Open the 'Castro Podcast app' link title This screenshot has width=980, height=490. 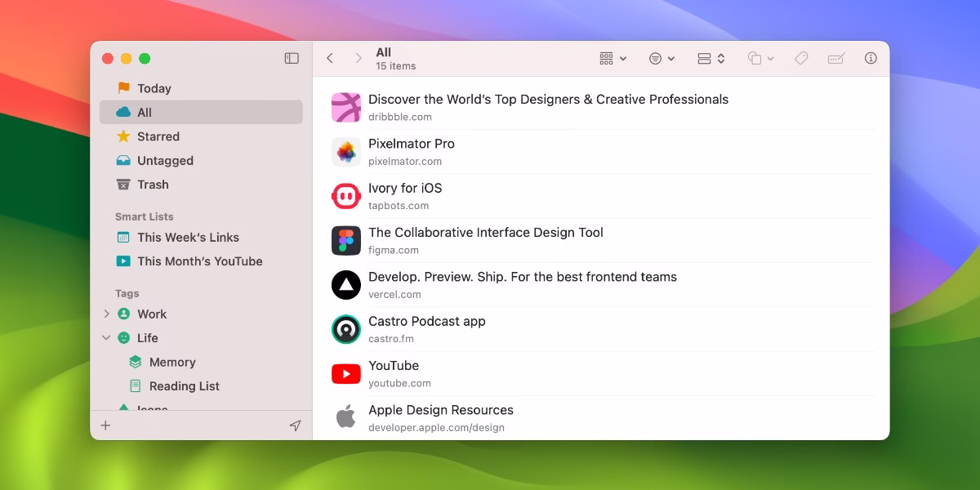(427, 321)
